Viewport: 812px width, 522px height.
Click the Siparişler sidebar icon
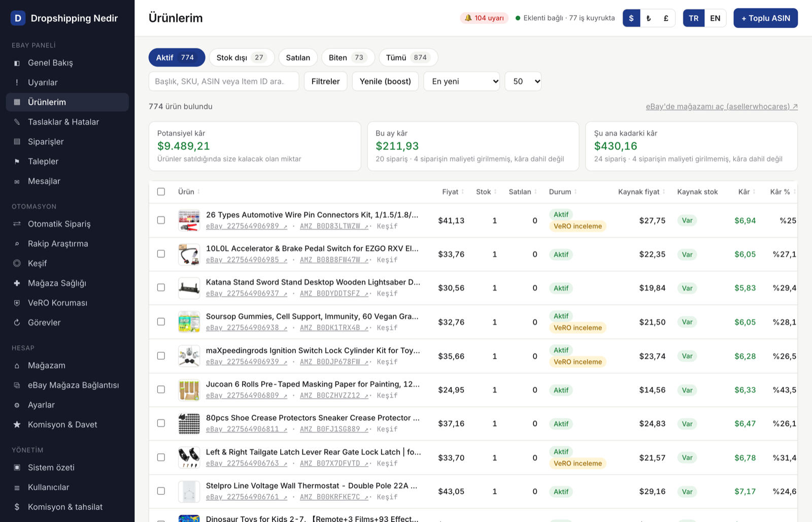tap(17, 142)
